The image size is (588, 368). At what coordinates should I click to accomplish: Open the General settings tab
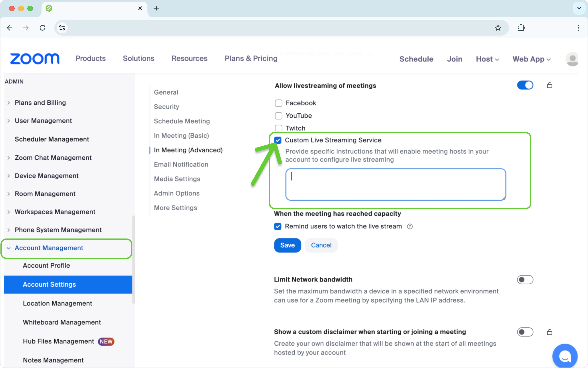click(x=166, y=92)
